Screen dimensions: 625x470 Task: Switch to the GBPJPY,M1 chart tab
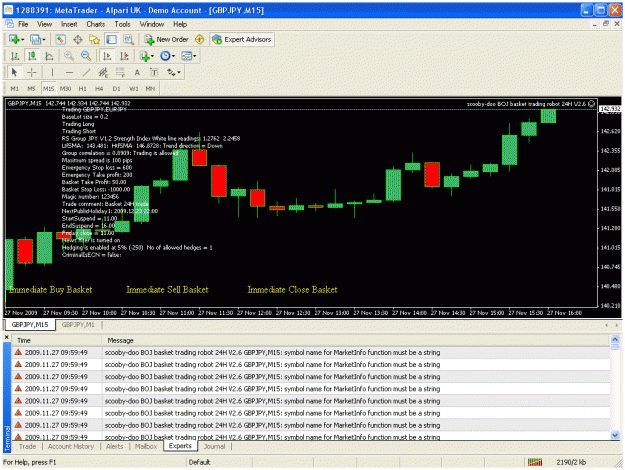[x=78, y=324]
